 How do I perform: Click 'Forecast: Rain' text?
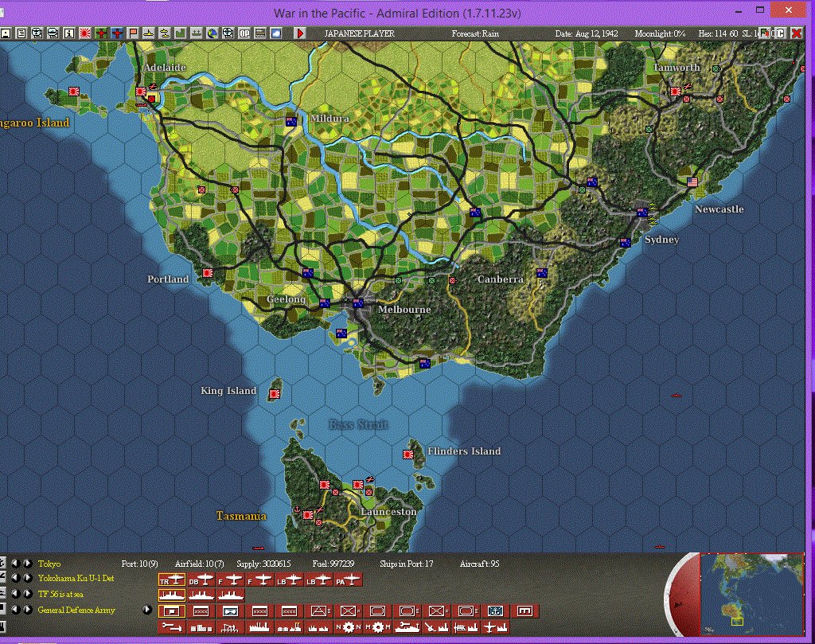coord(475,33)
